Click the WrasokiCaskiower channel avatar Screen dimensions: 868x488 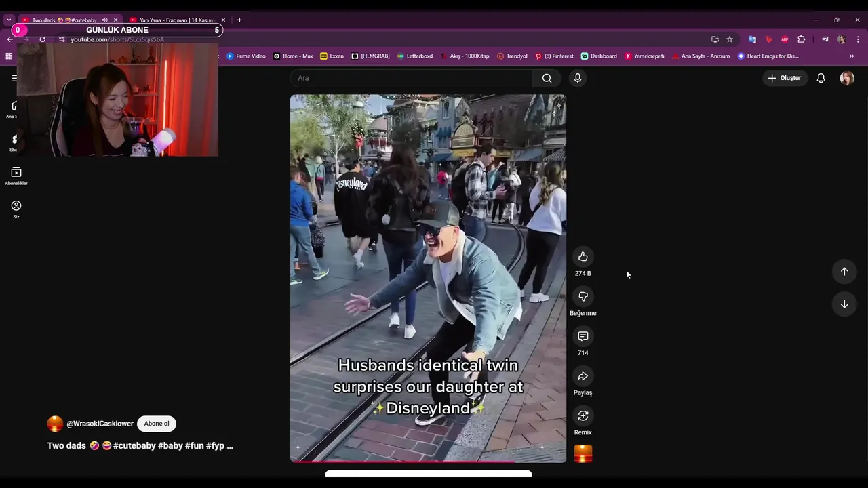tap(55, 424)
